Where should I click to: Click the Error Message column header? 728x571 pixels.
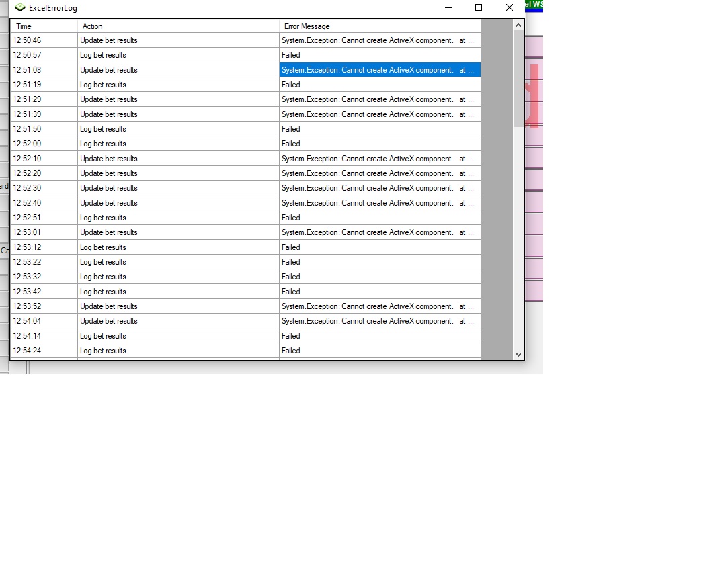tap(380, 26)
